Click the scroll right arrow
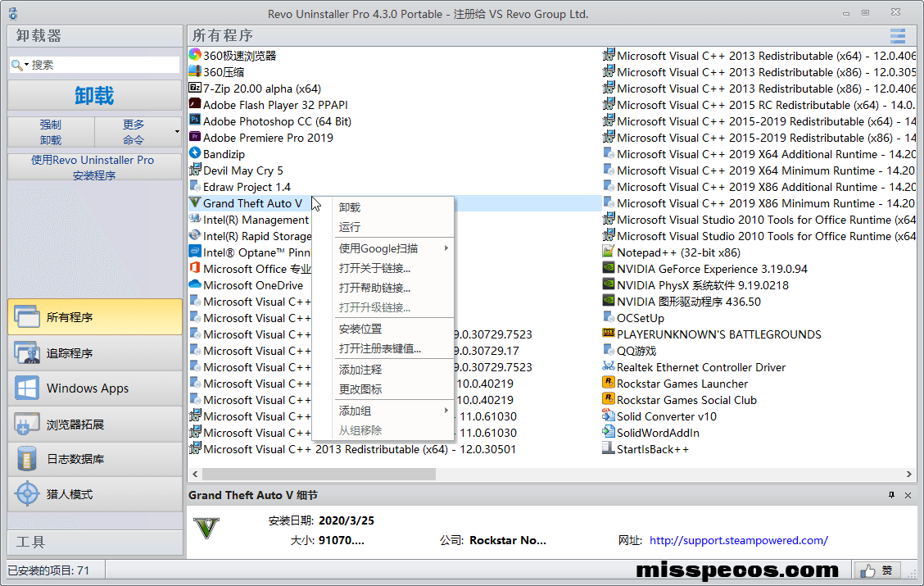924x586 pixels. [908, 474]
